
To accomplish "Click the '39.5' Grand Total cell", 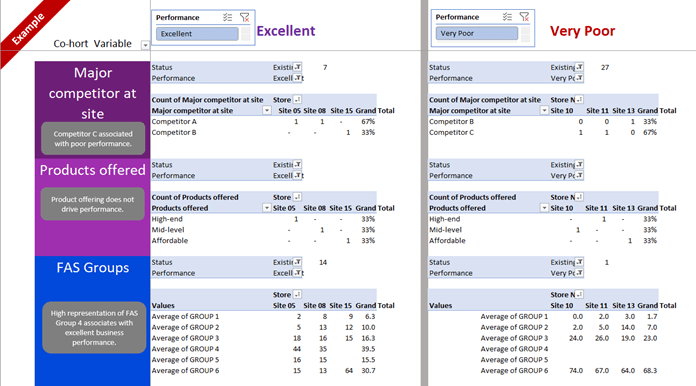I will (x=368, y=349).
